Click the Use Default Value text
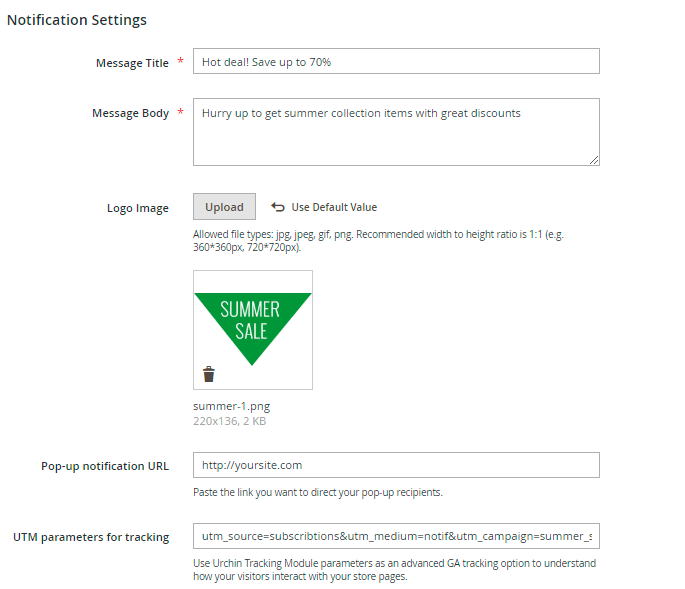 coord(334,207)
